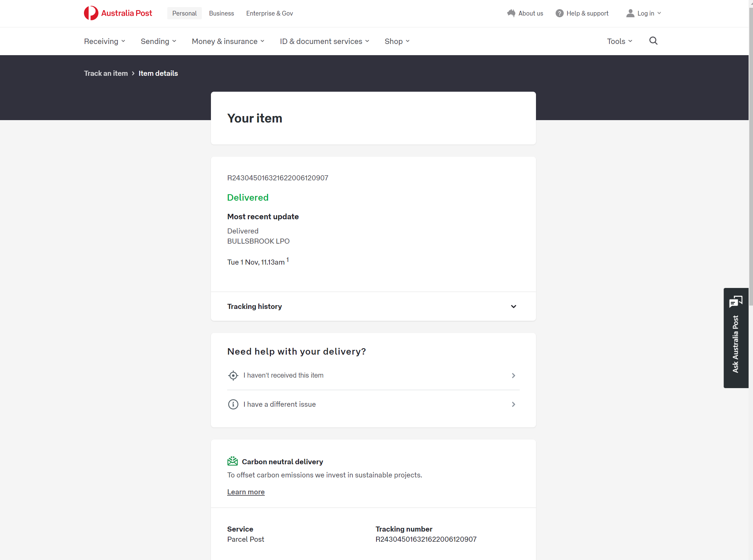The width and height of the screenshot is (753, 560).
Task: Click the target icon beside haven't received item
Action: coord(233,375)
